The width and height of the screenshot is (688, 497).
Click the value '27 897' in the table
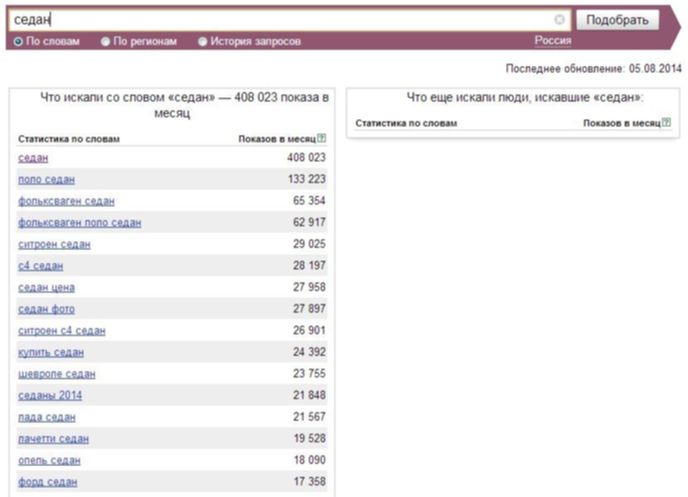coord(309,309)
